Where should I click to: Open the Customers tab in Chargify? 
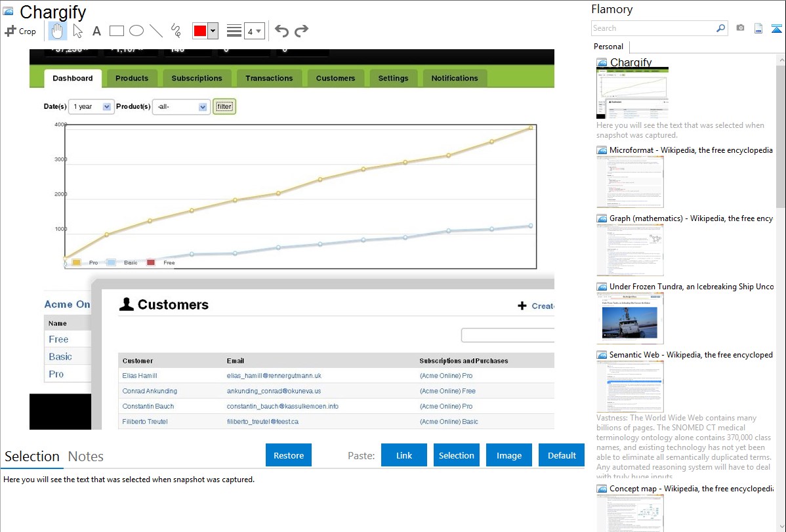pyautogui.click(x=335, y=78)
